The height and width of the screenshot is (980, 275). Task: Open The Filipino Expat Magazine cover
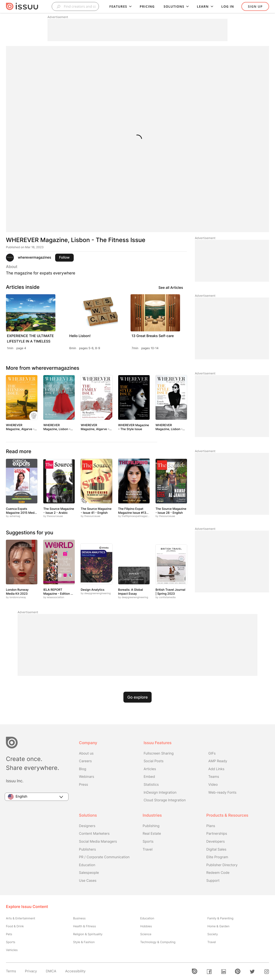point(134,481)
